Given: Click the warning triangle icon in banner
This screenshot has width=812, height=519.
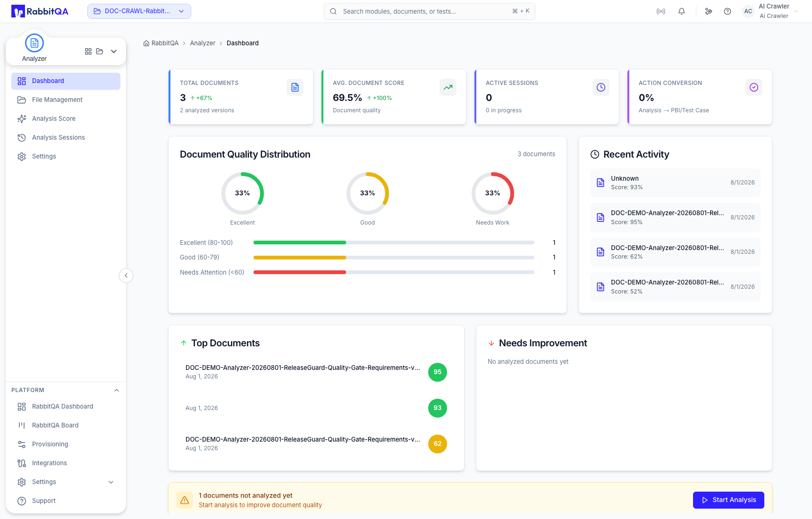Looking at the screenshot, I should (x=185, y=500).
